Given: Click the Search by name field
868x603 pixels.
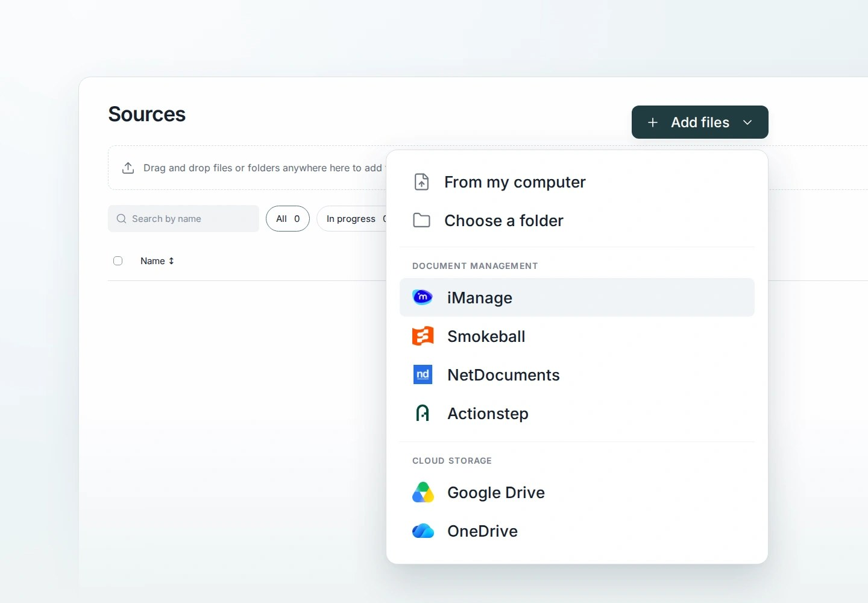Looking at the screenshot, I should [x=183, y=218].
